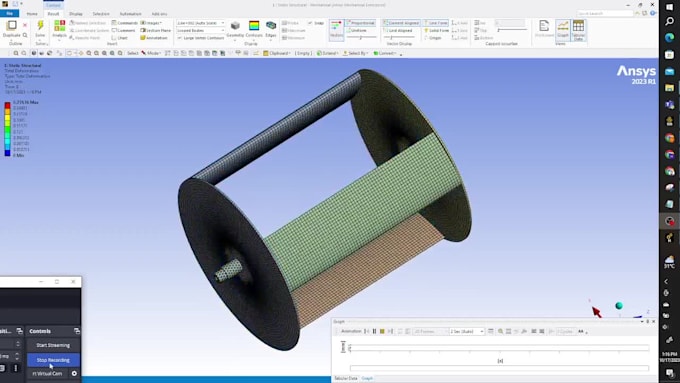Click the Quick Launch search field
This screenshot has height=383, width=680.
click(605, 13)
